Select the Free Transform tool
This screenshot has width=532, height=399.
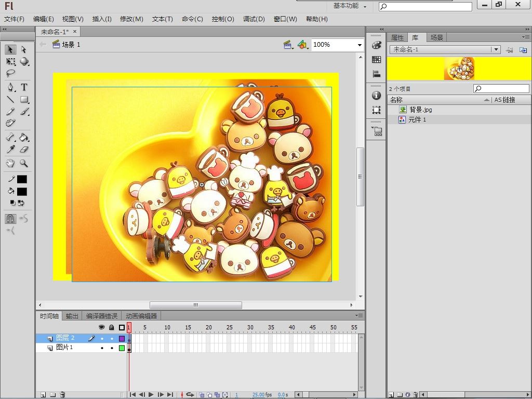point(10,61)
